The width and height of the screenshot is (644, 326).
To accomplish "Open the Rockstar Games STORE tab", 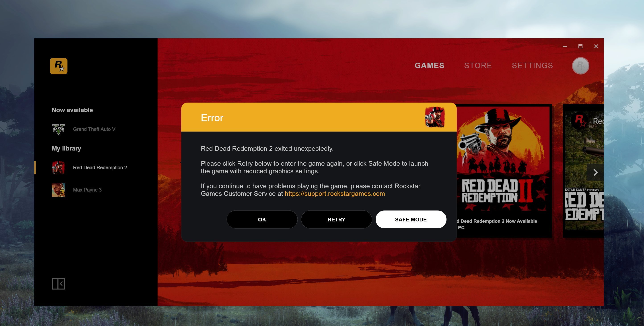I will click(478, 66).
